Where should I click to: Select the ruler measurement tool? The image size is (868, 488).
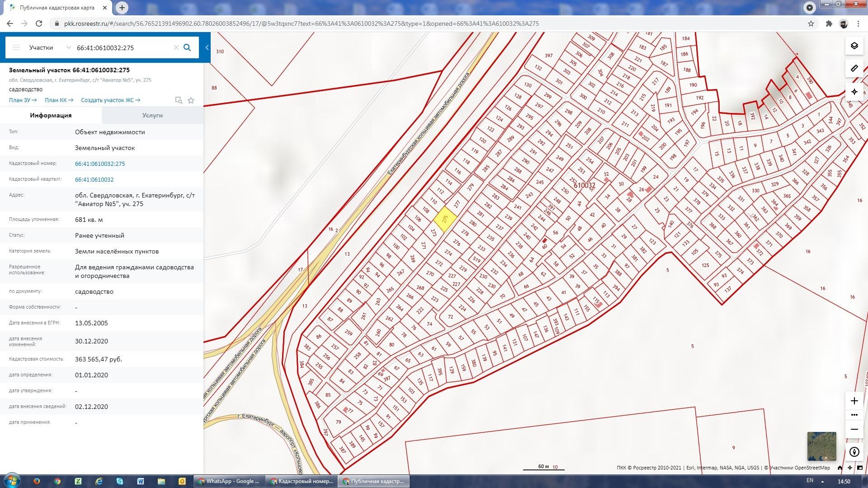pos(854,69)
